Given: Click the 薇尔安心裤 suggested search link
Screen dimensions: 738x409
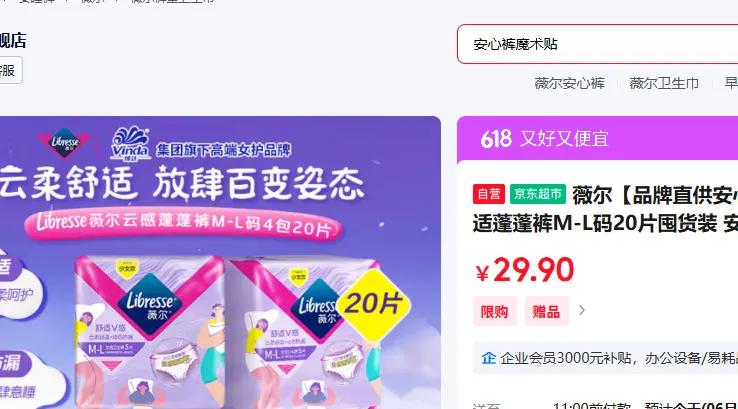Looking at the screenshot, I should coord(569,83).
